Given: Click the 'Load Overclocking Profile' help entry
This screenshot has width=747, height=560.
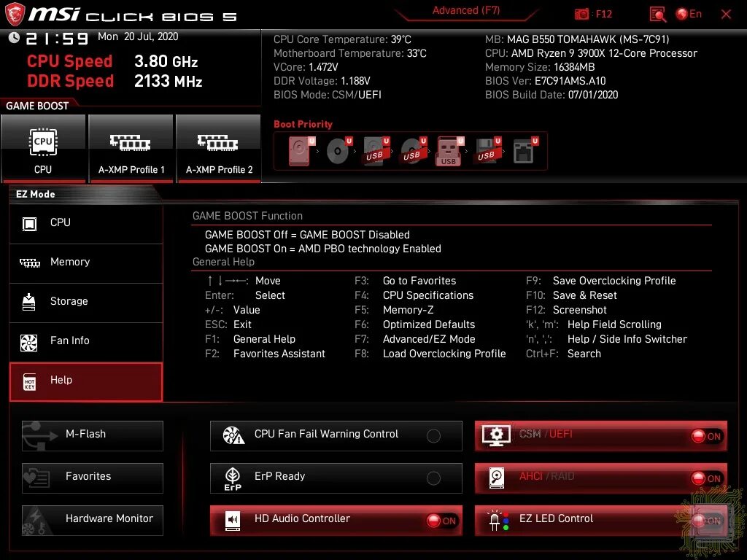Looking at the screenshot, I should (444, 354).
